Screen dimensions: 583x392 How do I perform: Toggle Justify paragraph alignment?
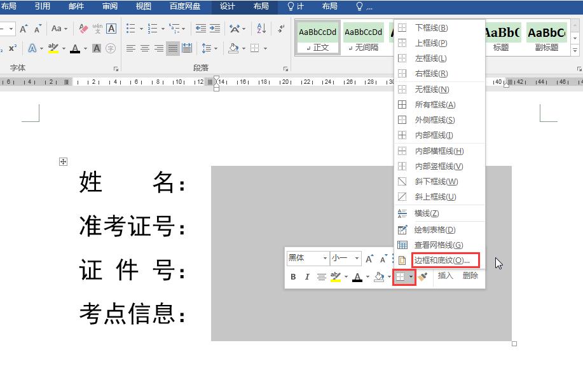point(172,48)
